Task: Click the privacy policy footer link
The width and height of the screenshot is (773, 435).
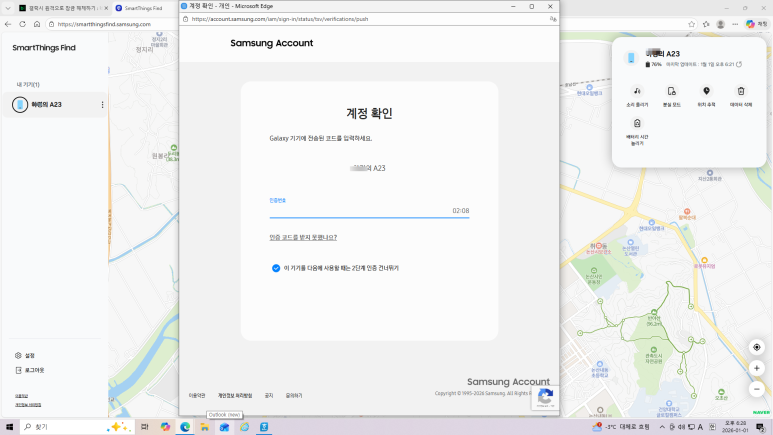Action: pos(235,396)
